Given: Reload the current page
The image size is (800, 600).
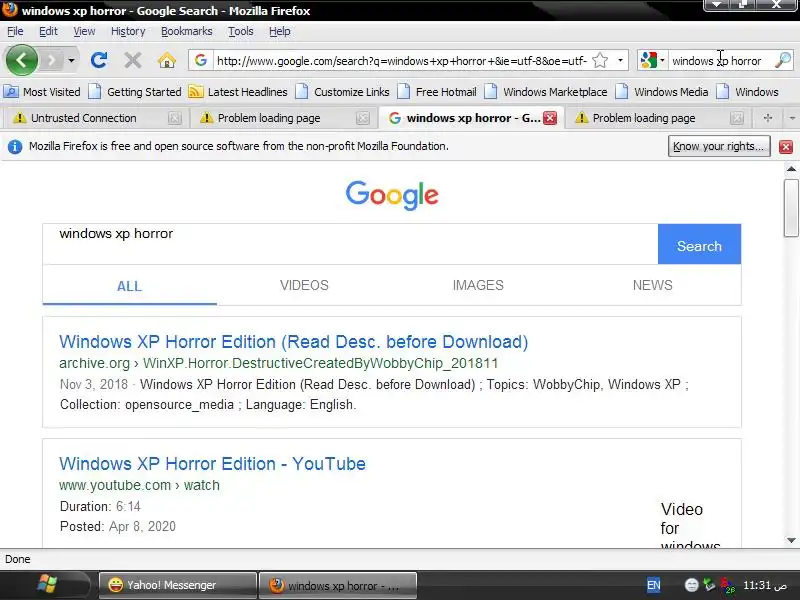Looking at the screenshot, I should [x=98, y=60].
